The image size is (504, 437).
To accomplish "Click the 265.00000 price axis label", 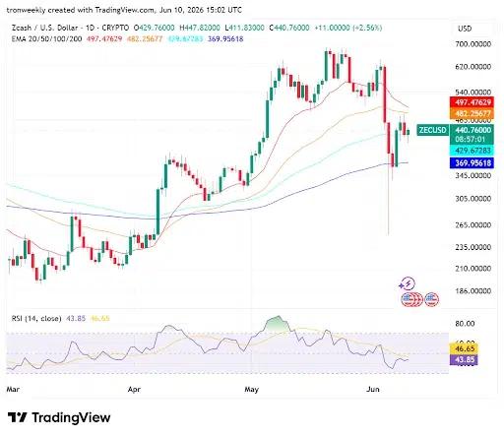I will point(473,225).
